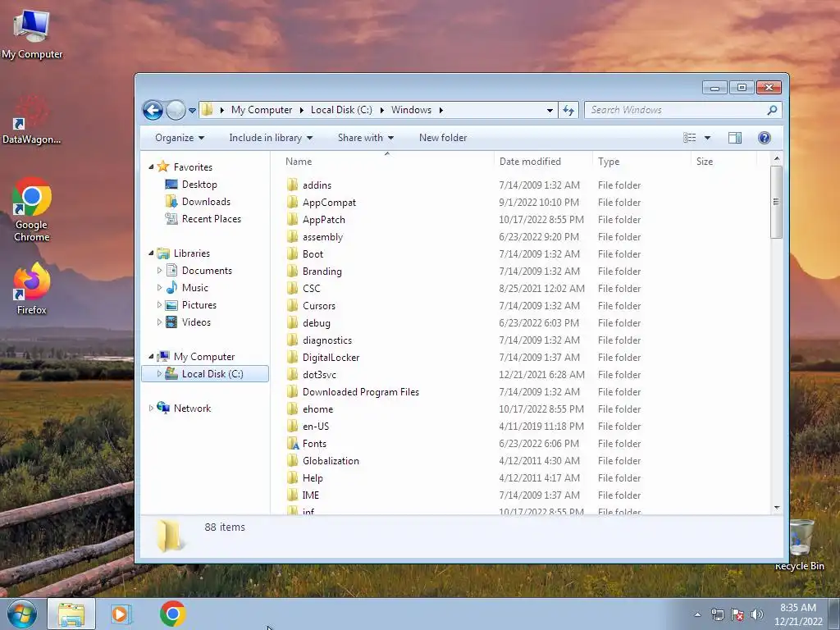
Task: Open Include in library menu
Action: [x=271, y=138]
